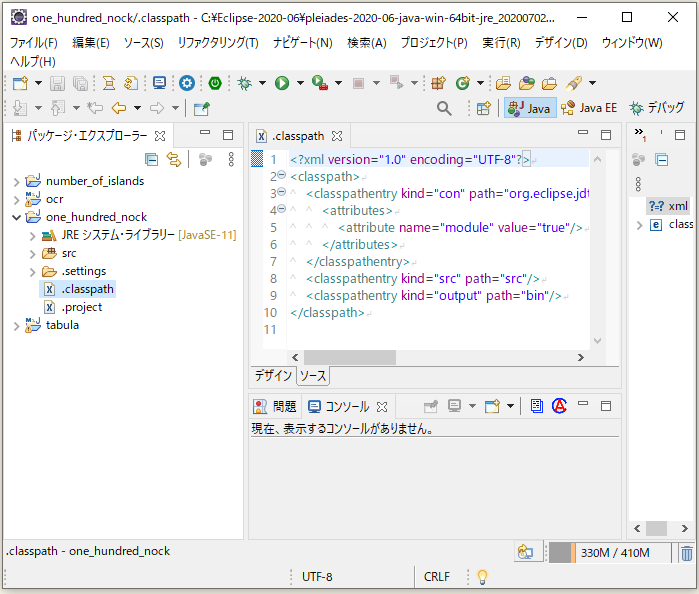The image size is (699, 594).
Task: Open the Debug button dropdown arrow
Action: [x=263, y=83]
